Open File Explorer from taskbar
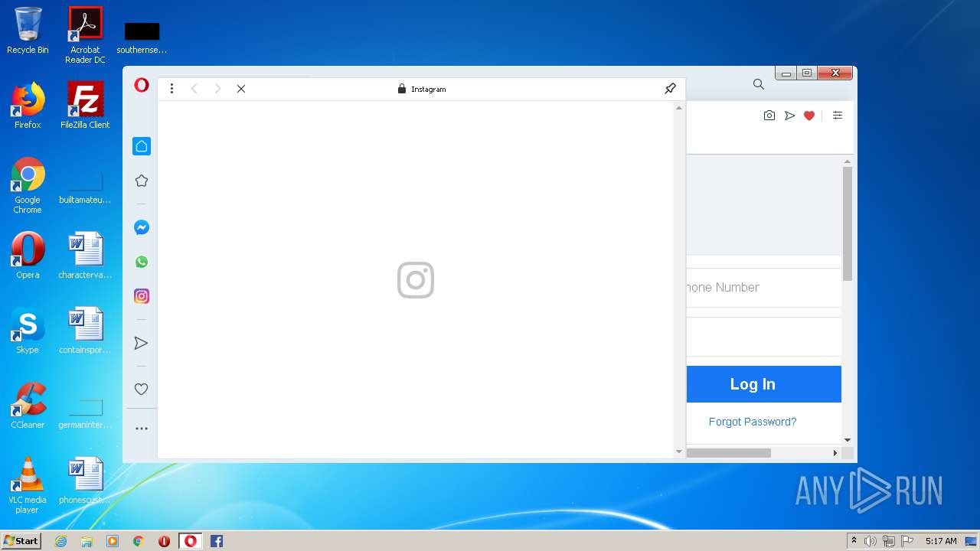 87,541
